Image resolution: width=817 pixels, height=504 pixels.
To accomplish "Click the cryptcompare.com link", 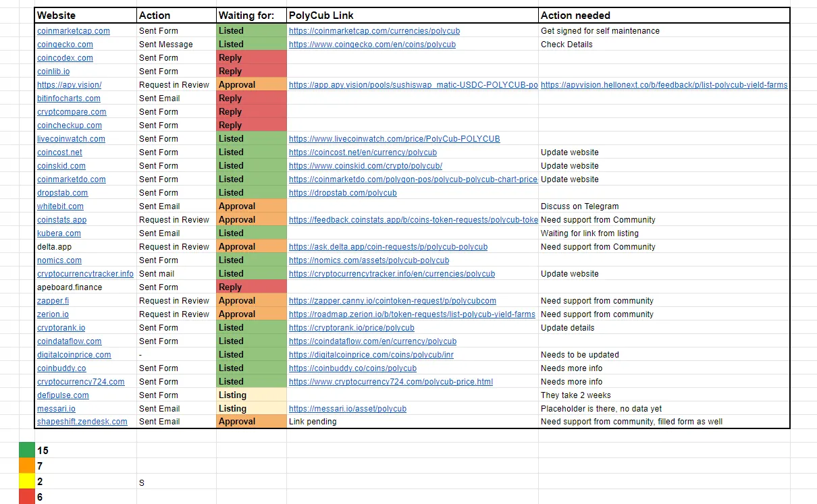I will coord(72,112).
